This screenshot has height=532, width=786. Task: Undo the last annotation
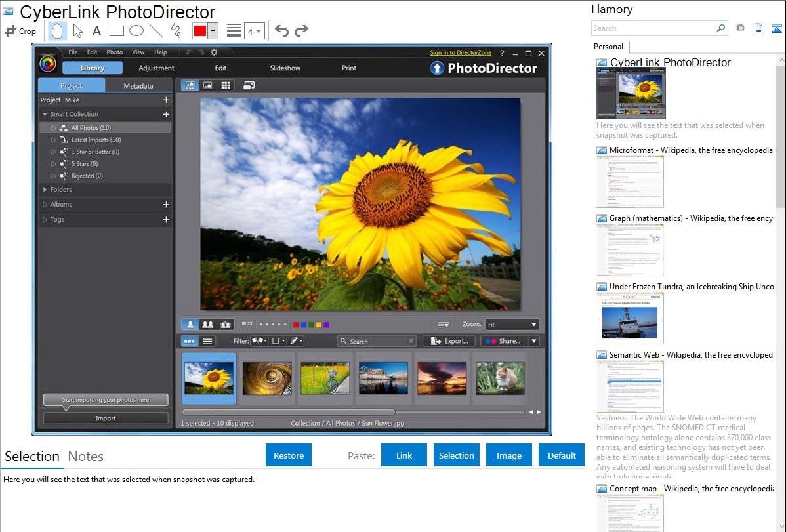(x=281, y=31)
